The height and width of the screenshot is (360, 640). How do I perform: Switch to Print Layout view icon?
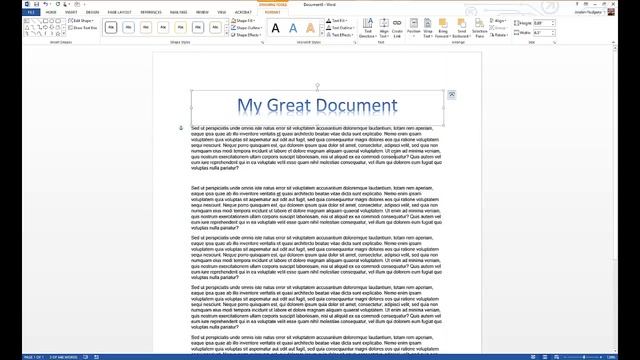click(545, 357)
